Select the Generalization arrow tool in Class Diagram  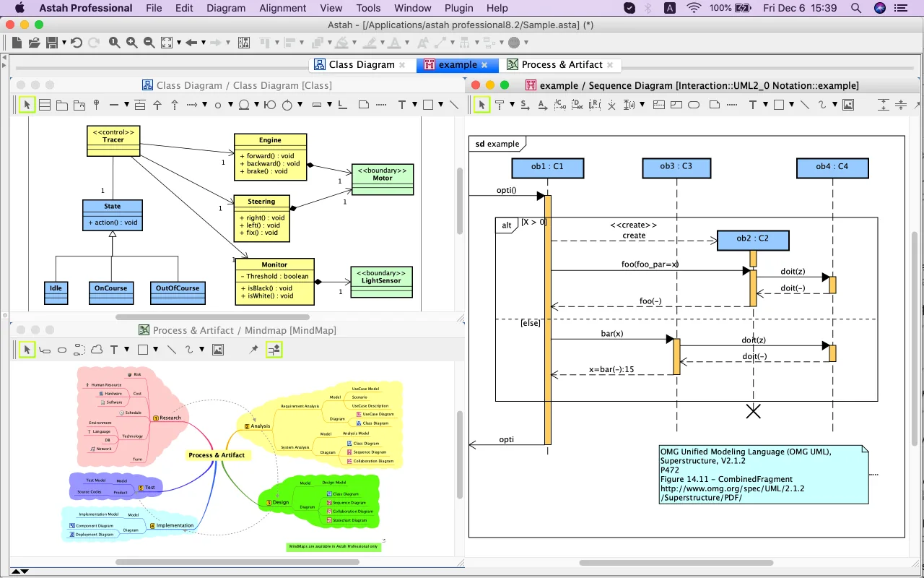(x=157, y=105)
